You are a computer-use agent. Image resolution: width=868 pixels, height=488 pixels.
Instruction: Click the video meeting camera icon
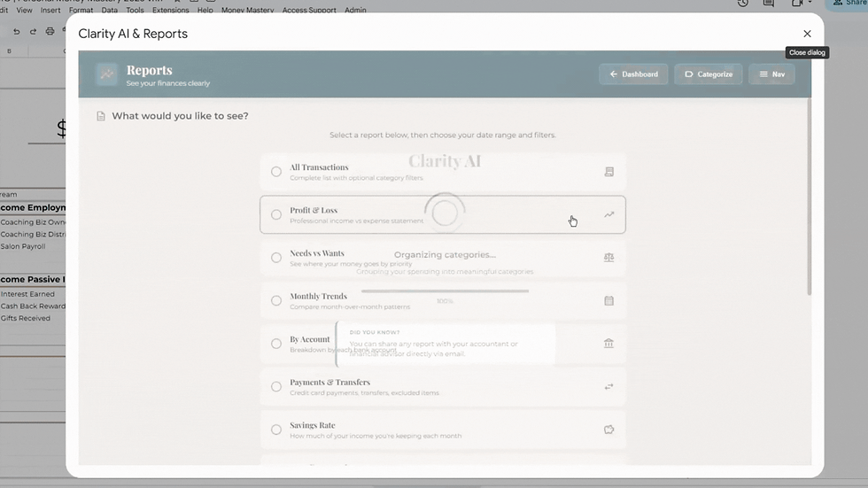click(798, 3)
